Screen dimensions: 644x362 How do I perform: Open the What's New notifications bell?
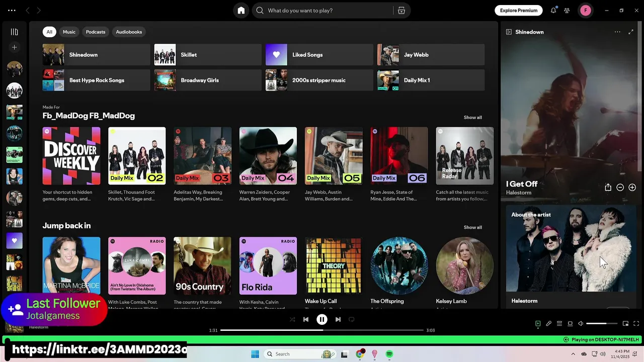[553, 11]
